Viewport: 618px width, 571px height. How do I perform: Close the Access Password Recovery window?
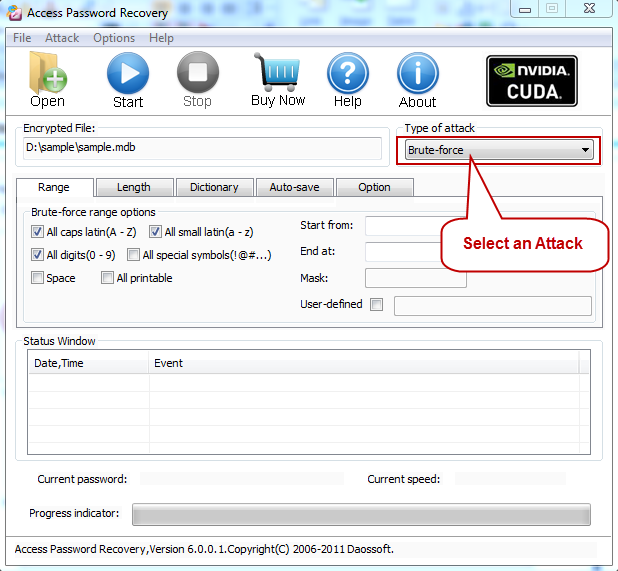pyautogui.click(x=589, y=8)
